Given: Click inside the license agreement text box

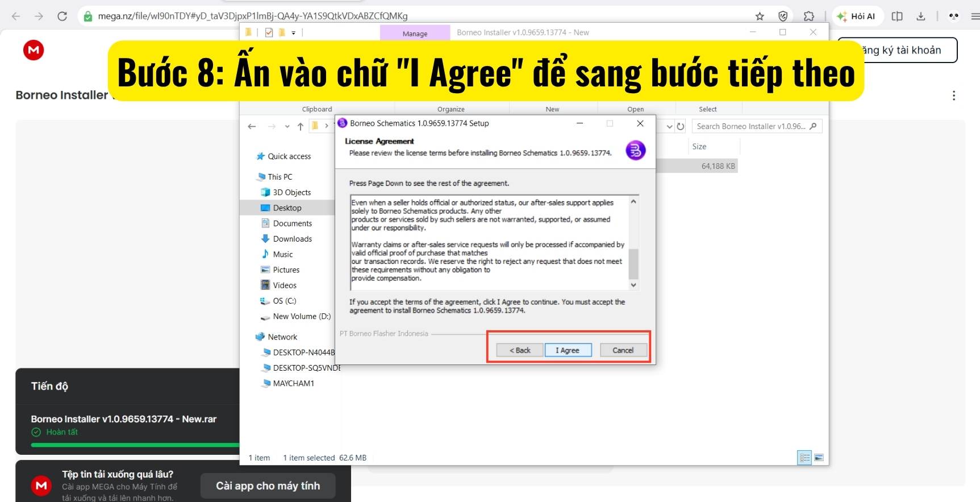Looking at the screenshot, I should click(490, 243).
